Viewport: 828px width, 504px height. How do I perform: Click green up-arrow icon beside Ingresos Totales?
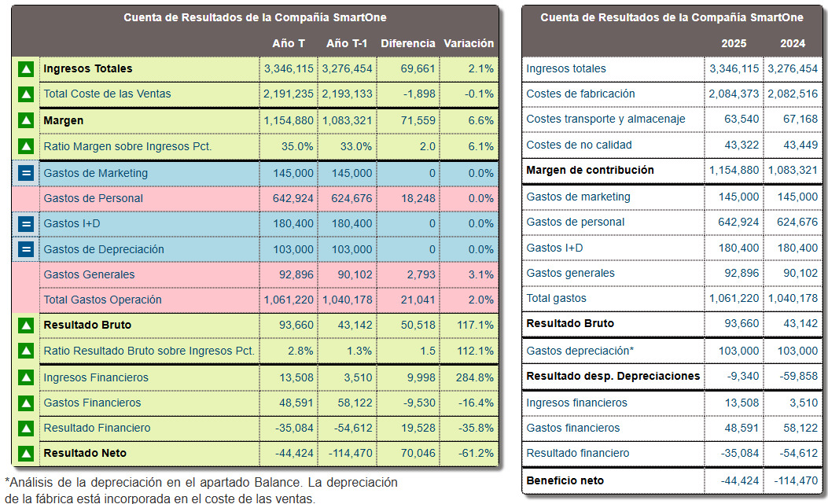tap(26, 68)
